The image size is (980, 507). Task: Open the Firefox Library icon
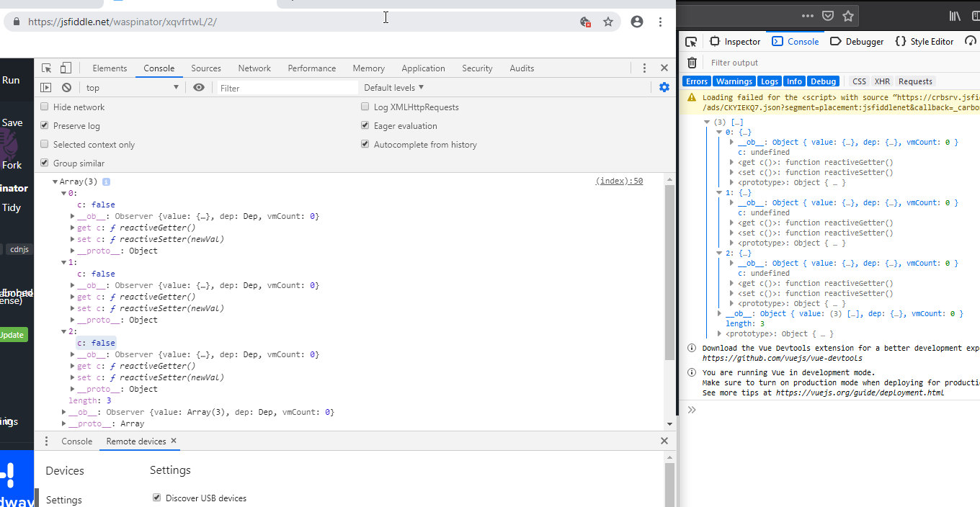tap(955, 15)
